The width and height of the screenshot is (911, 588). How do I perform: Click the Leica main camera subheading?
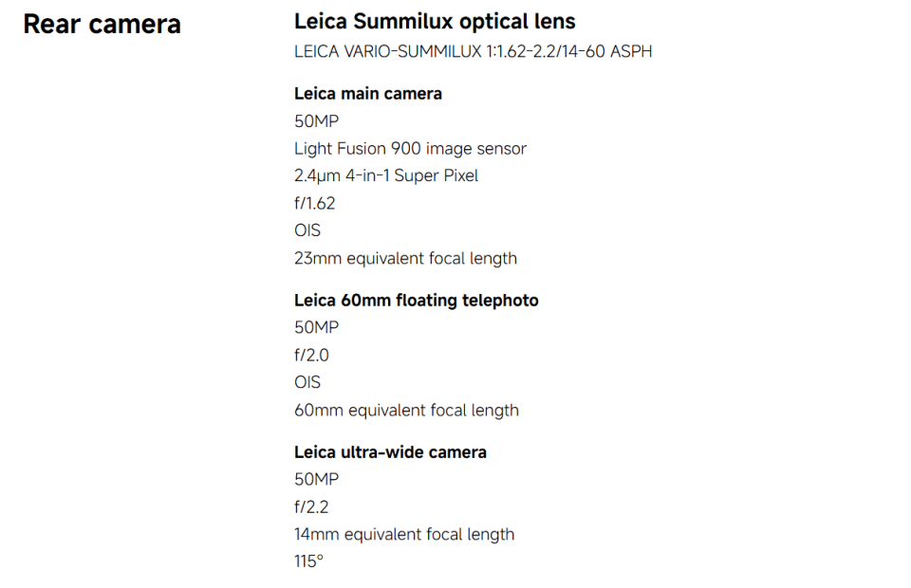[368, 94]
